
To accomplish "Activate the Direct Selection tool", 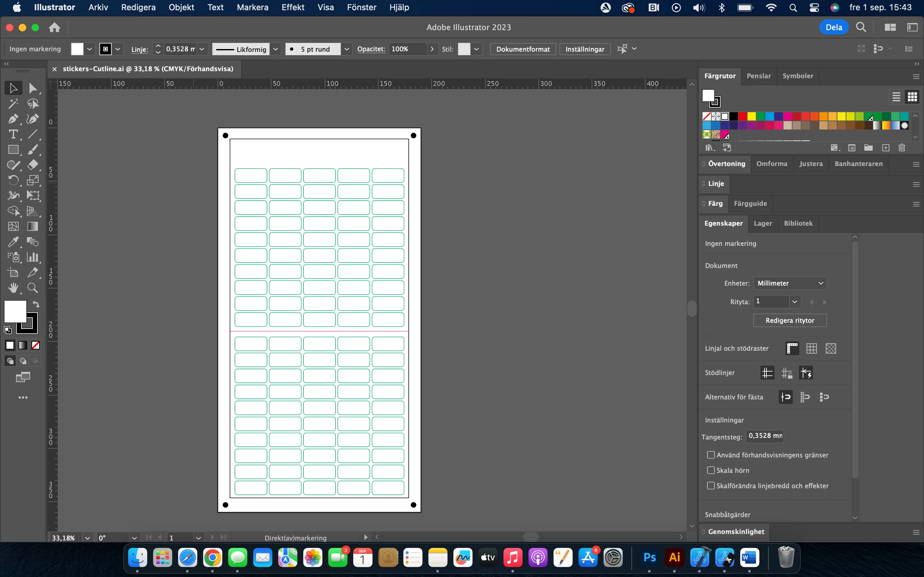I will click(x=33, y=88).
